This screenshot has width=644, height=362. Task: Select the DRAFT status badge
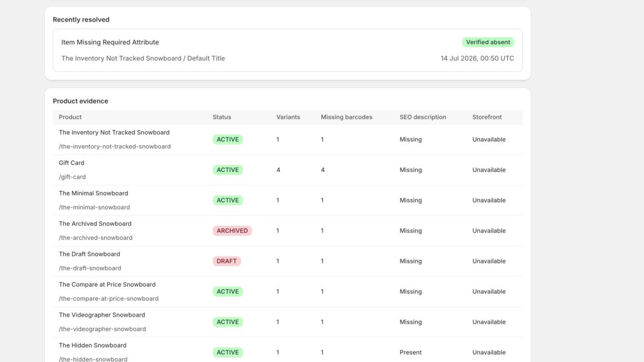coord(227,261)
